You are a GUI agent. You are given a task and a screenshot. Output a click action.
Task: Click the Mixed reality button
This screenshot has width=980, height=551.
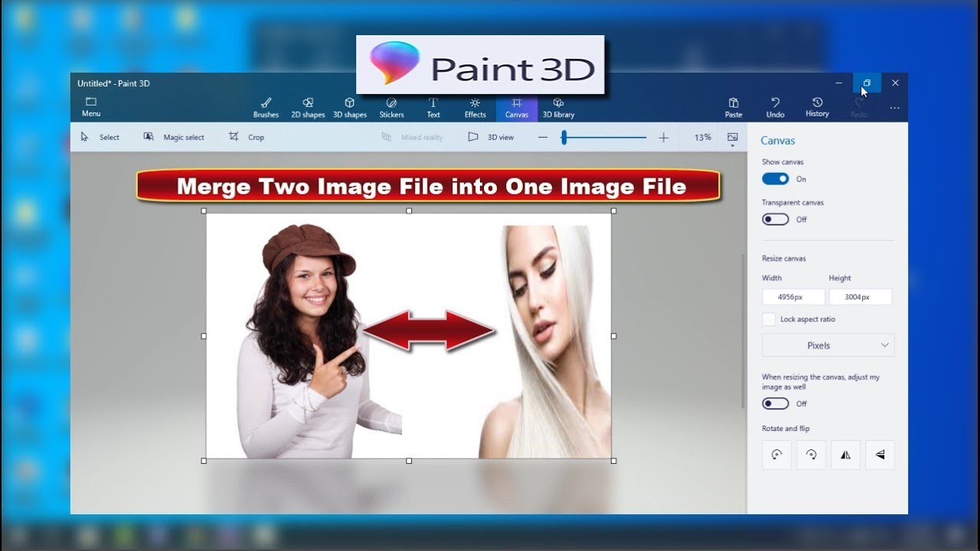coord(413,137)
